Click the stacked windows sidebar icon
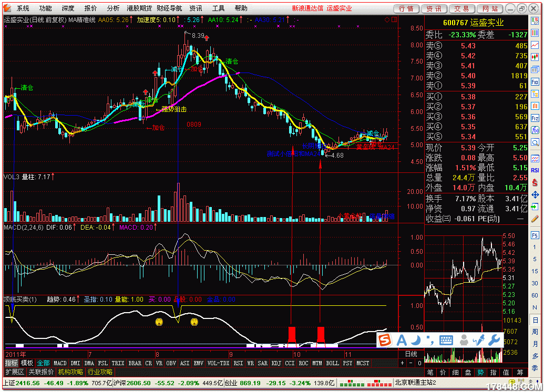544x392 pixels. (535, 69)
